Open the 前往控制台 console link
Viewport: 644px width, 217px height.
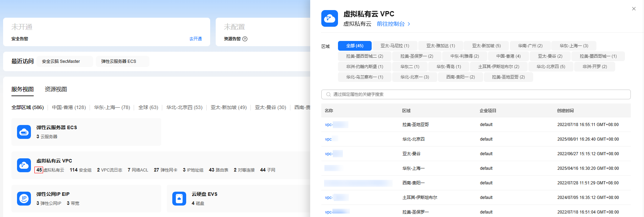(394, 24)
